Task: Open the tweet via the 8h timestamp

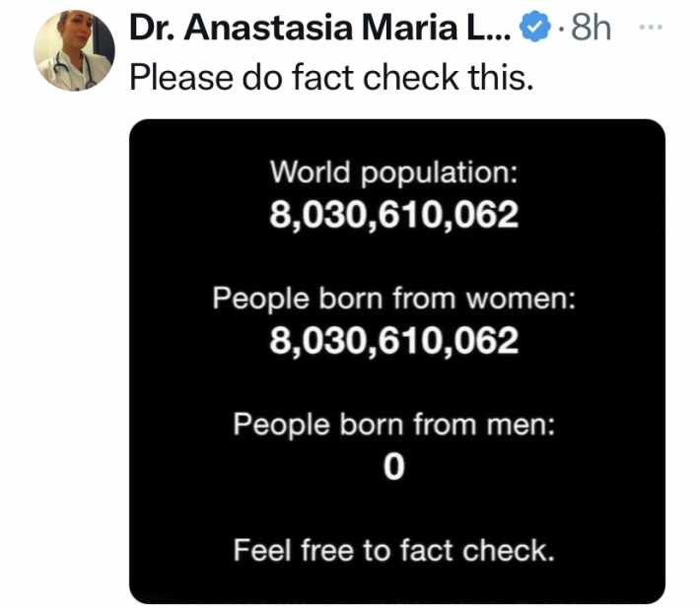Action: (589, 30)
